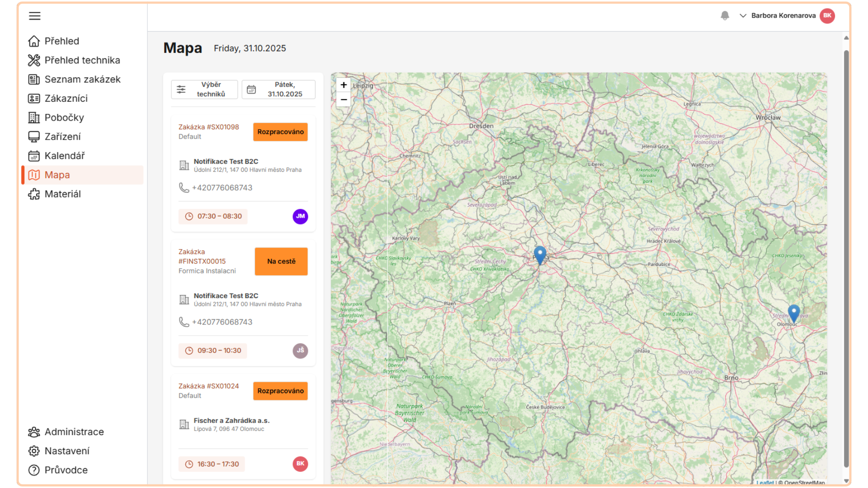
Task: Click the Olomouc map marker pin
Action: pyautogui.click(x=793, y=312)
